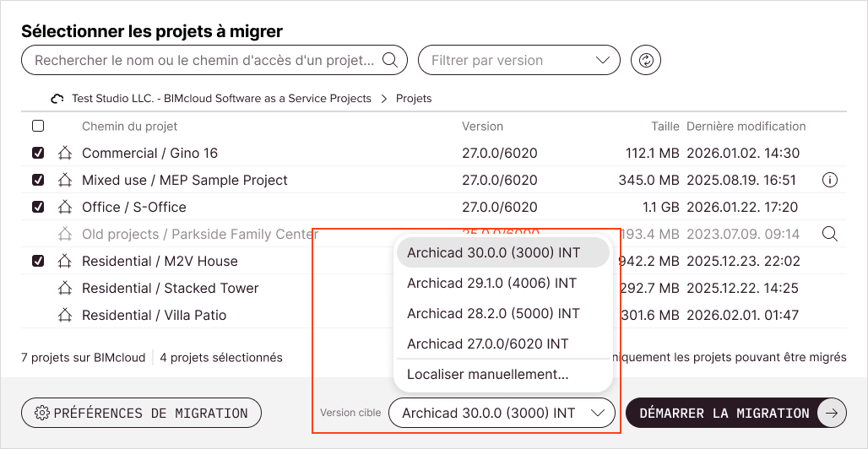Click the house icon beside Mixed use / MEP Sample Project
This screenshot has width=868, height=449.
tap(65, 180)
